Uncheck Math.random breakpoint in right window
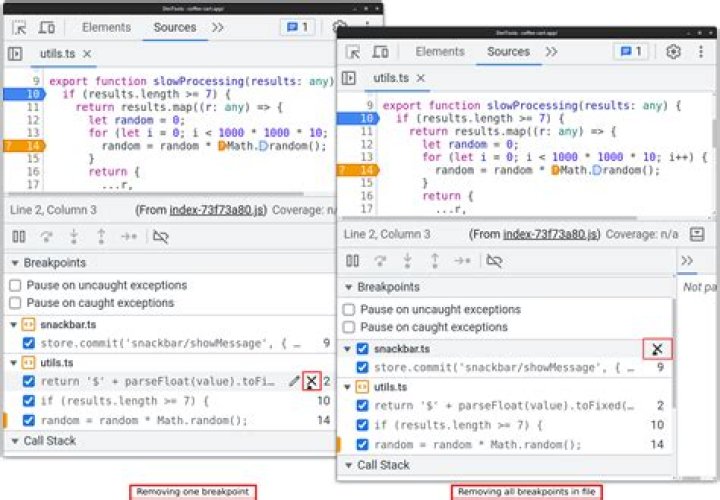Image resolution: width=720 pixels, height=500 pixels. pyautogui.click(x=362, y=444)
